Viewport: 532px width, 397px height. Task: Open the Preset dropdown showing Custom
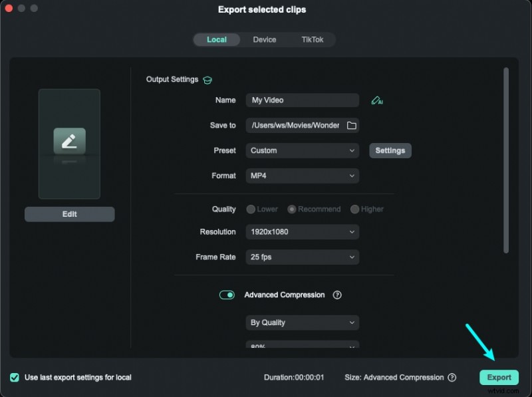coord(303,150)
